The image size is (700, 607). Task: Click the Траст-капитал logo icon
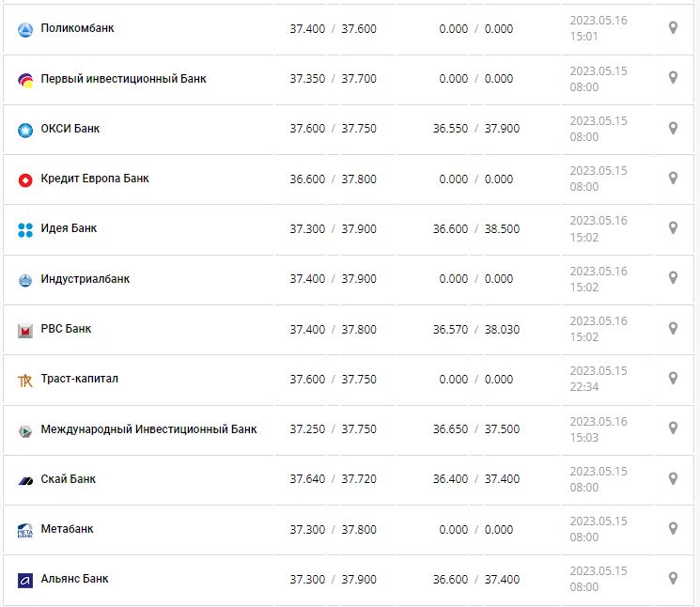click(25, 380)
